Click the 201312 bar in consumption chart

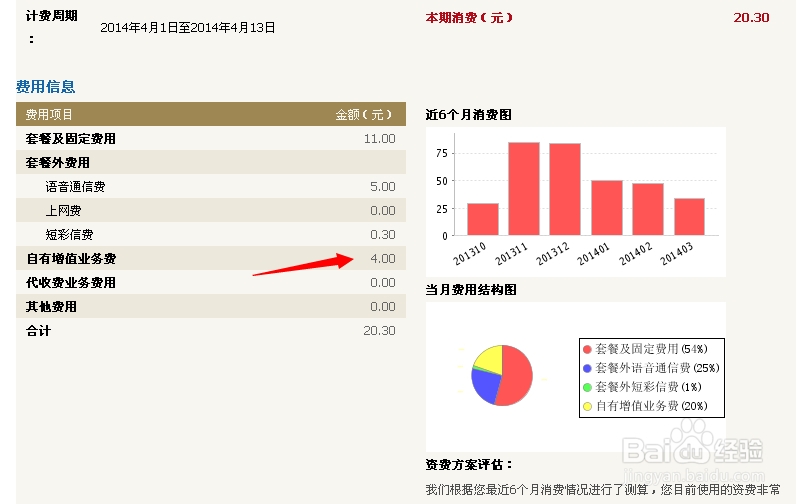click(x=565, y=189)
